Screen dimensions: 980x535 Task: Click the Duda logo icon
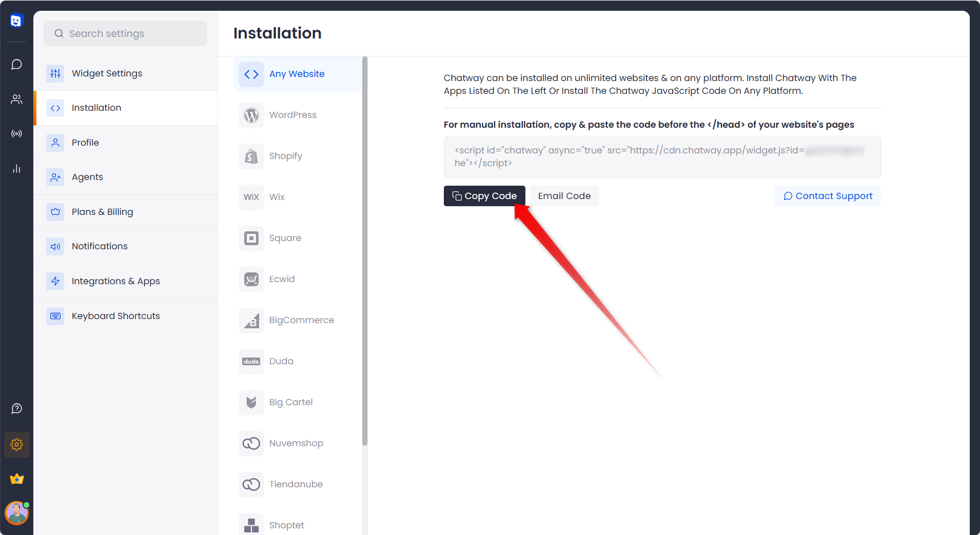point(251,362)
